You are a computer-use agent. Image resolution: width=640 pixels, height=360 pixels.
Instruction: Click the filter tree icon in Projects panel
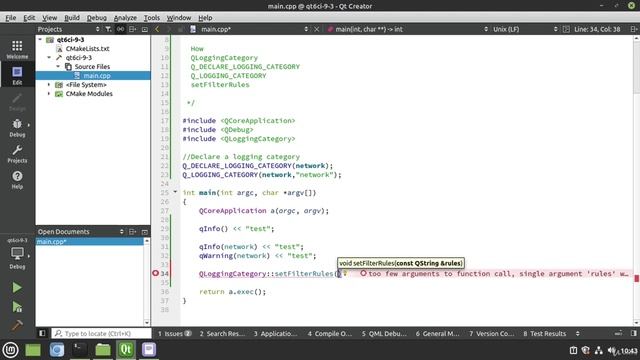[108, 29]
